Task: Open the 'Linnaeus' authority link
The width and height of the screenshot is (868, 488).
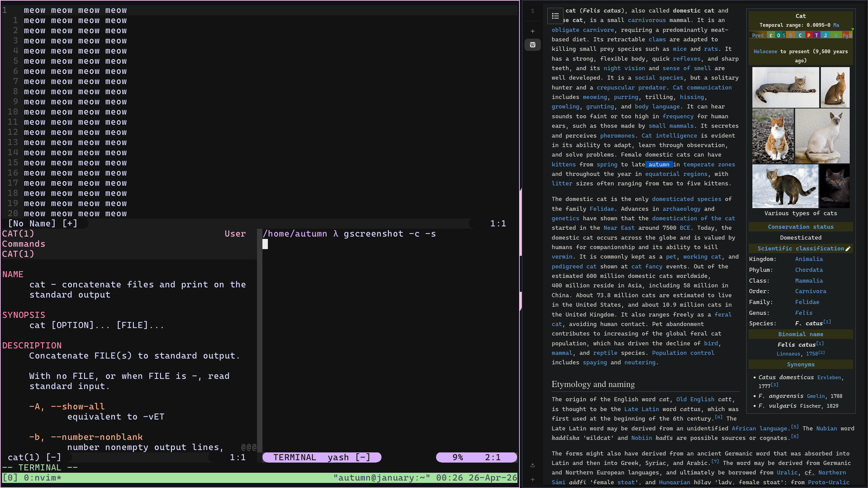Action: (788, 354)
